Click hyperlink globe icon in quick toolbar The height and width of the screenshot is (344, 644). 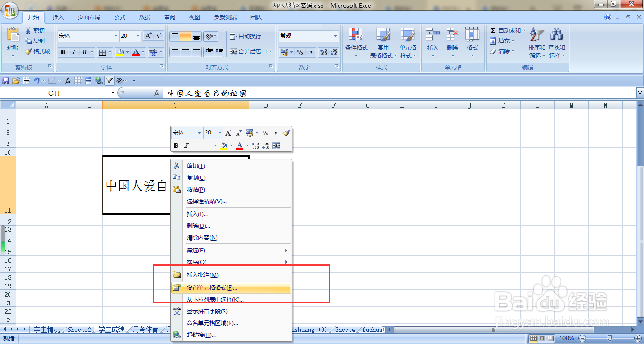pos(99,81)
